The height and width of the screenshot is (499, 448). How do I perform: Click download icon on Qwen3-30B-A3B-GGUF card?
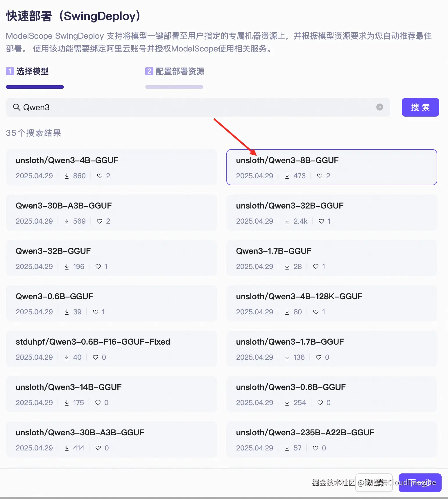click(x=67, y=221)
